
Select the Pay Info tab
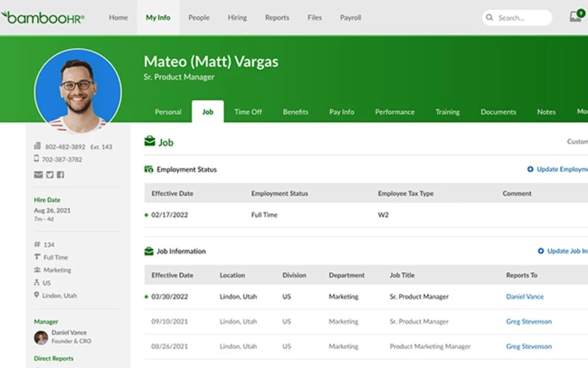tap(342, 112)
